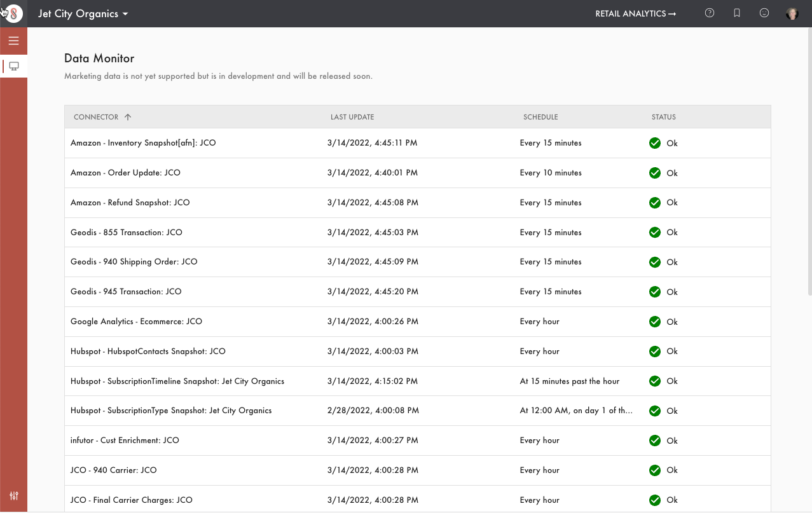The width and height of the screenshot is (812, 513).
Task: Click last update '3/14/2022, 4:00:26 PM'
Action: coord(373,322)
